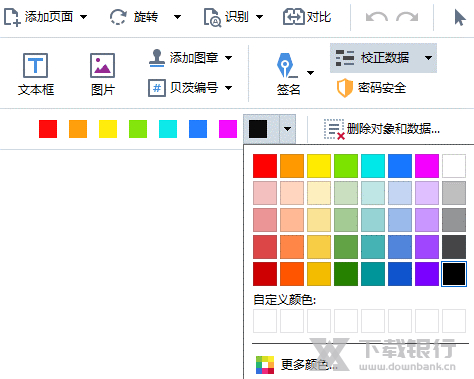Choose light gray swatch in palette second row

point(454,193)
